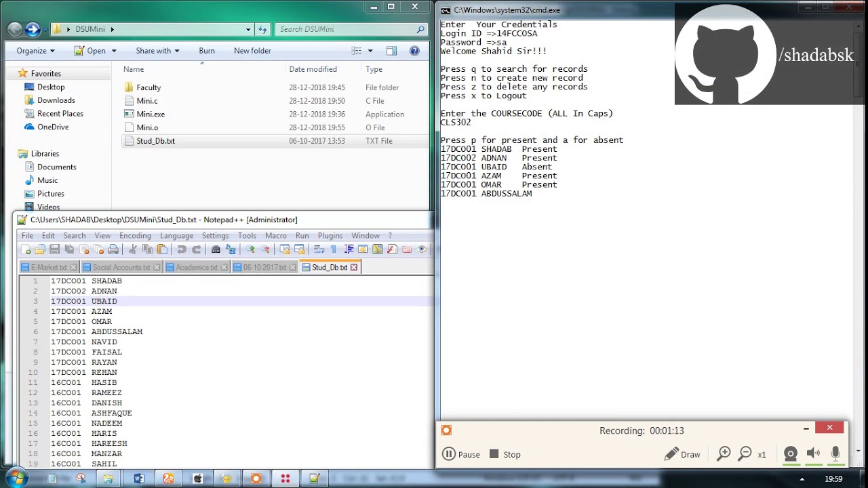Click New folder in Explorer toolbar

click(x=252, y=51)
